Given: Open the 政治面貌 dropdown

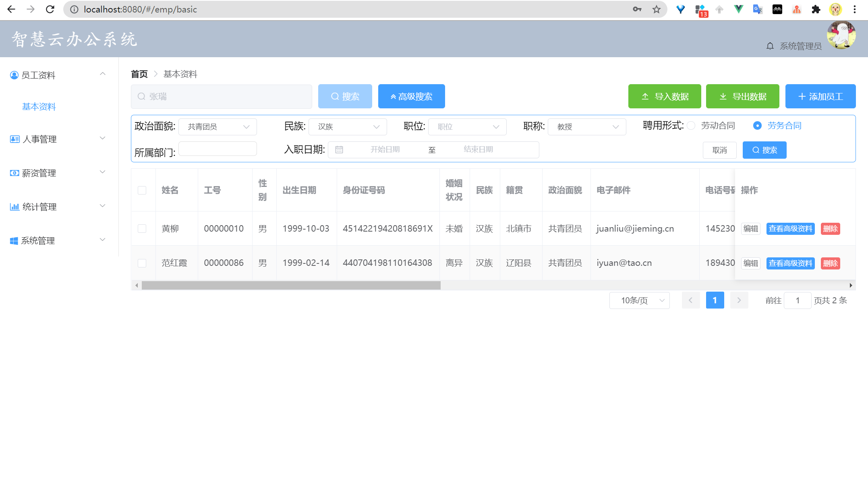Looking at the screenshot, I should pos(218,127).
